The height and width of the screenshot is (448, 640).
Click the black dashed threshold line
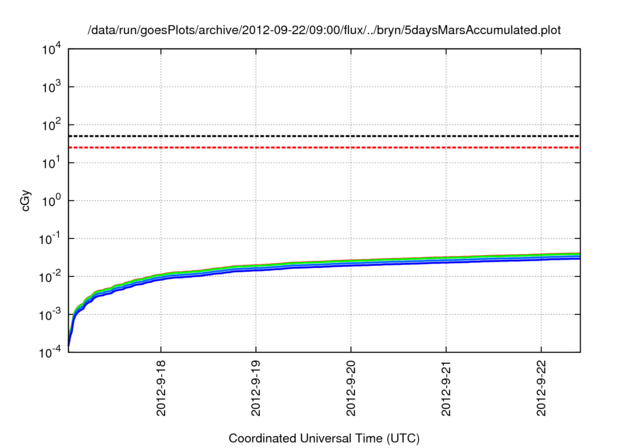pyautogui.click(x=324, y=136)
